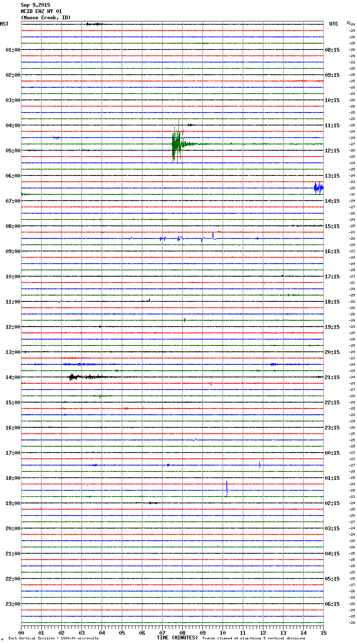The height and width of the screenshot is (644, 357).
Task: Click the 12:15 UTC time label
Action: pos(332,151)
